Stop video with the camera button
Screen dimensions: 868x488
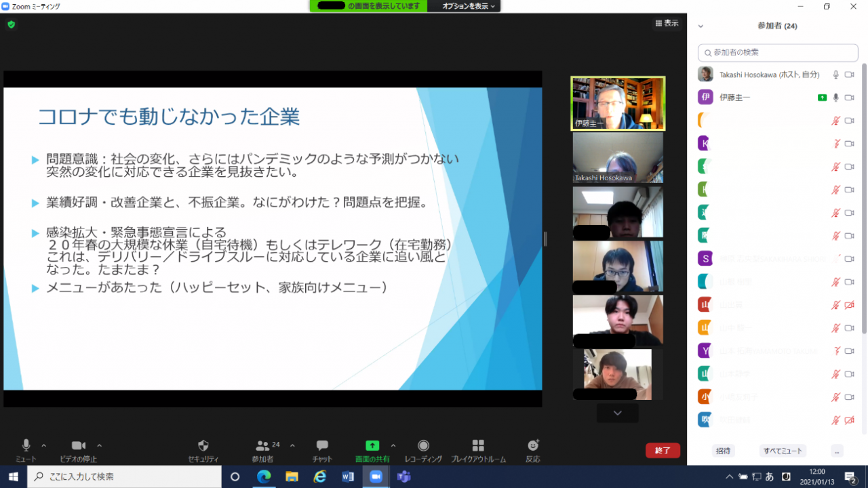tap(79, 445)
